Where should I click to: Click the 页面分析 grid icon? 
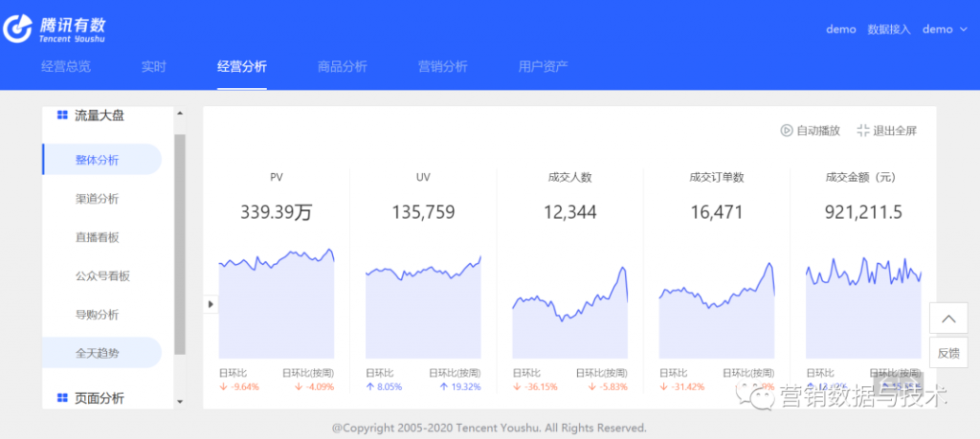tap(62, 398)
